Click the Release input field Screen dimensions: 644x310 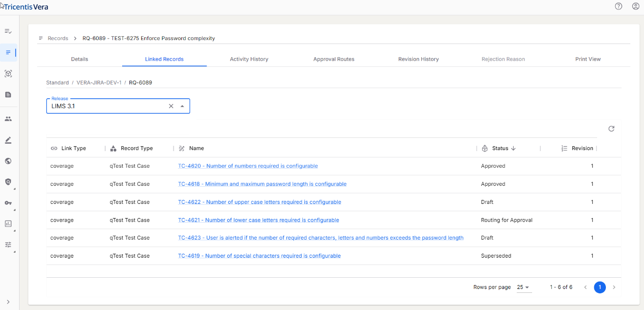[x=107, y=106]
